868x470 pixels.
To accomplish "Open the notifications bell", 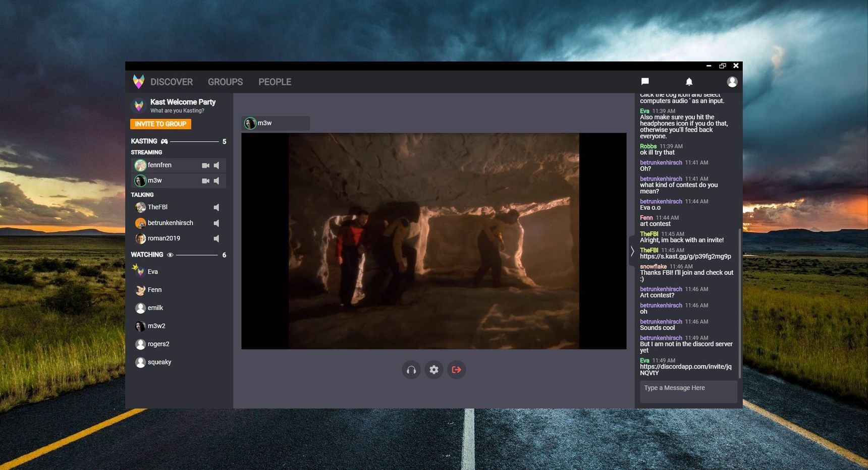I will point(689,82).
